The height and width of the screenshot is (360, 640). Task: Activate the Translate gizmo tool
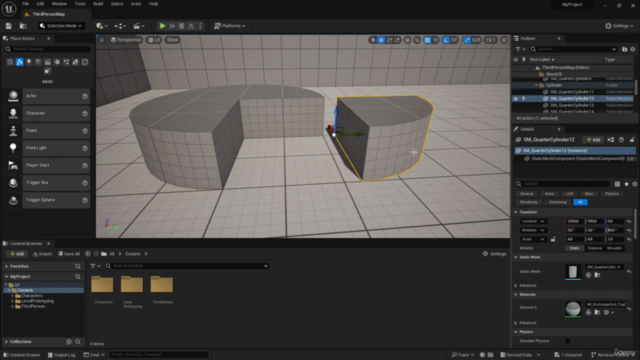click(381, 40)
